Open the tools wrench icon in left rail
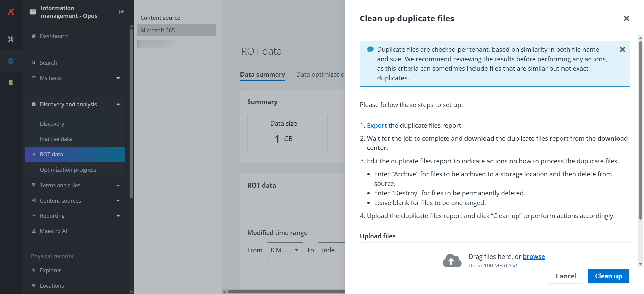The width and height of the screenshot is (644, 294). tap(11, 39)
